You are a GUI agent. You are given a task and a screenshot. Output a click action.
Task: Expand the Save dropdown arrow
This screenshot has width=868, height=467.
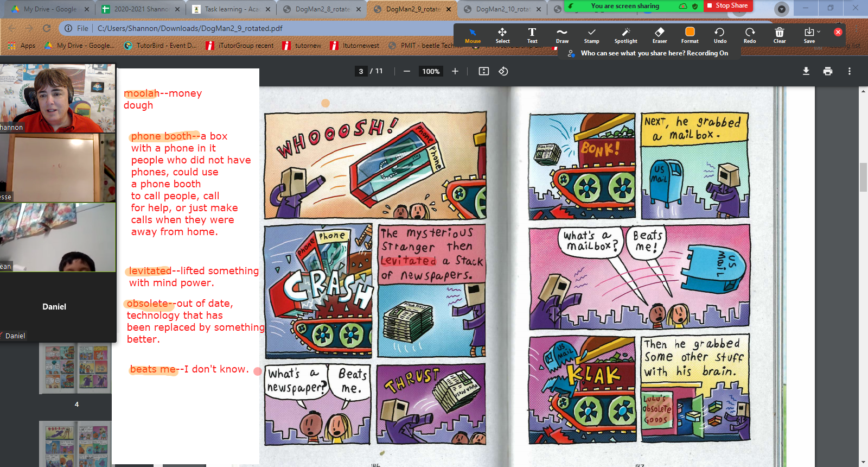pyautogui.click(x=819, y=32)
